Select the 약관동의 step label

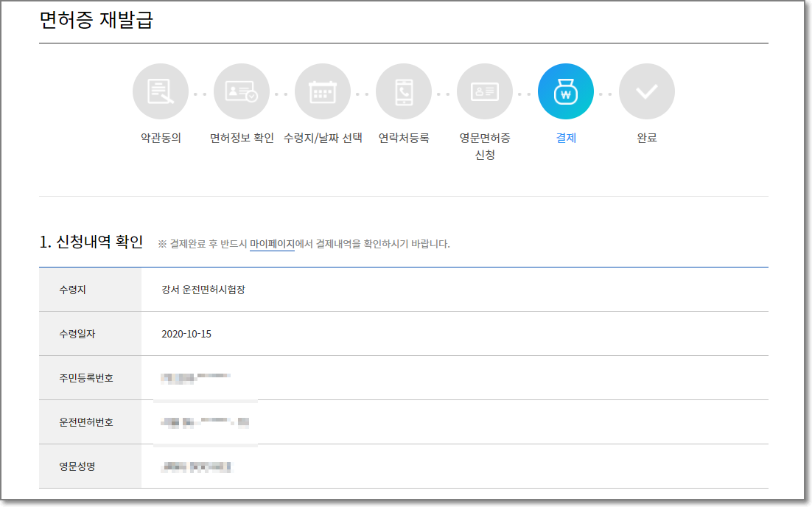point(161,138)
